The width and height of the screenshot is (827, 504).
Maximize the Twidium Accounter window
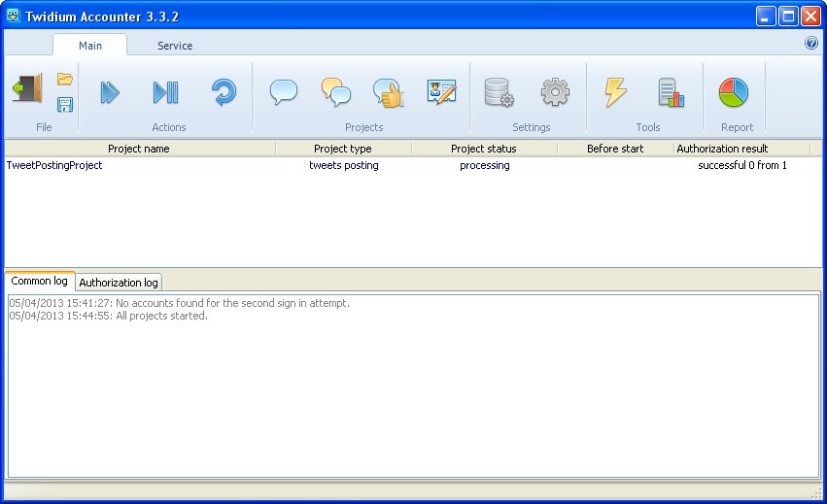pos(788,16)
